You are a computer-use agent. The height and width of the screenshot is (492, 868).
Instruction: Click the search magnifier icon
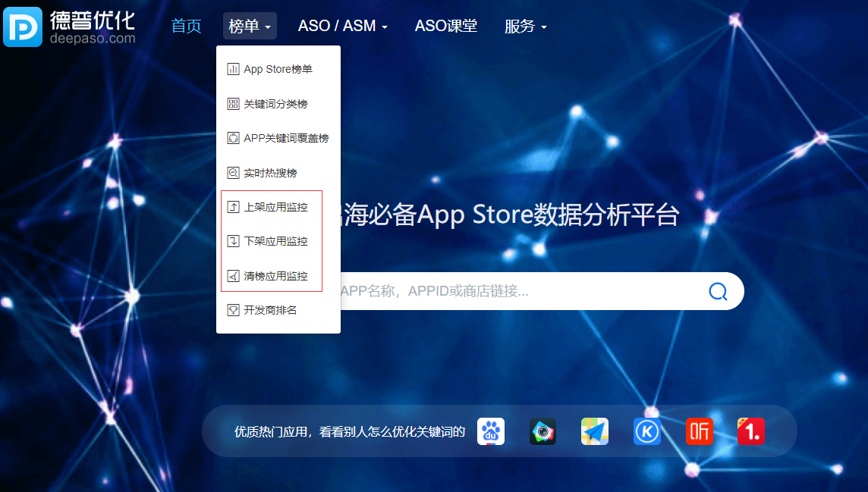coord(718,291)
